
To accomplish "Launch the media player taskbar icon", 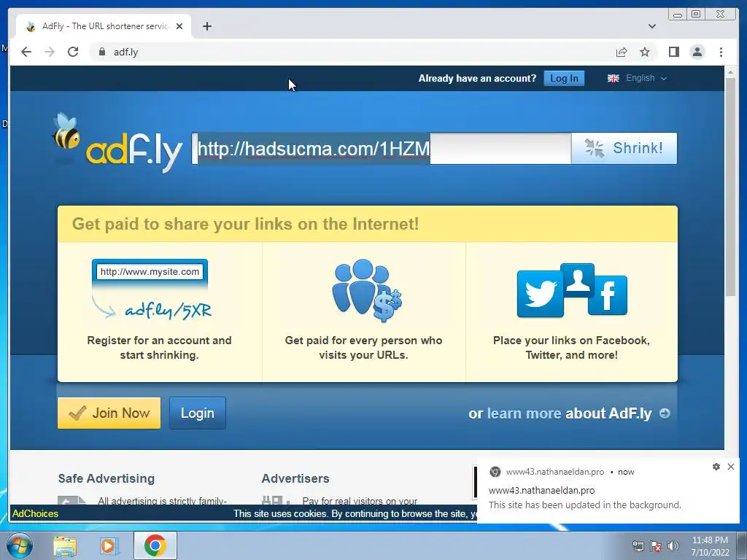I will coord(109,546).
